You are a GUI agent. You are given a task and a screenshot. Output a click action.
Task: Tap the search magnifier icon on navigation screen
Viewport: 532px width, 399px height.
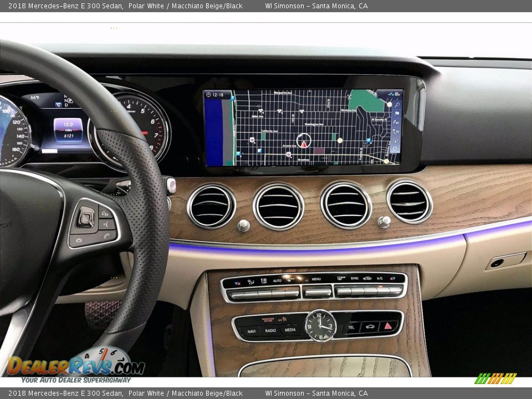pos(397,105)
